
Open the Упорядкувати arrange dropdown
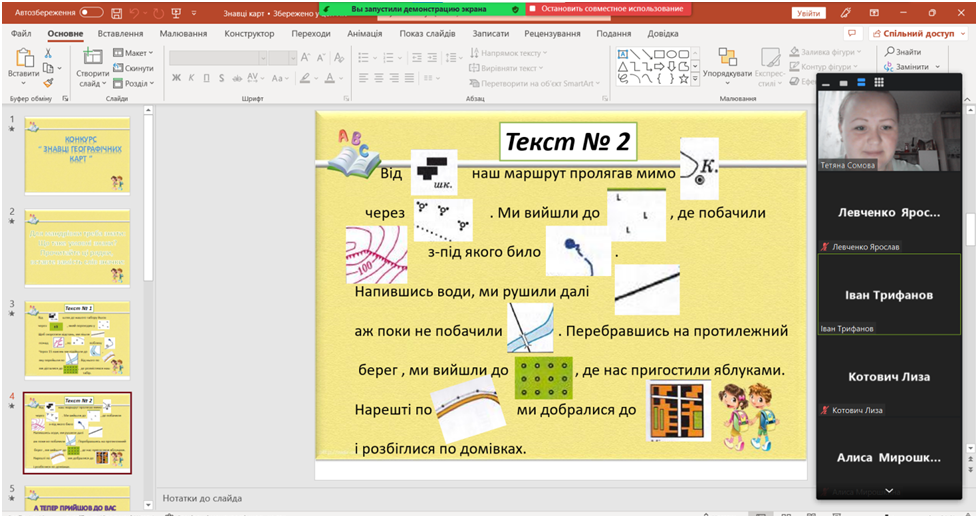(727, 65)
